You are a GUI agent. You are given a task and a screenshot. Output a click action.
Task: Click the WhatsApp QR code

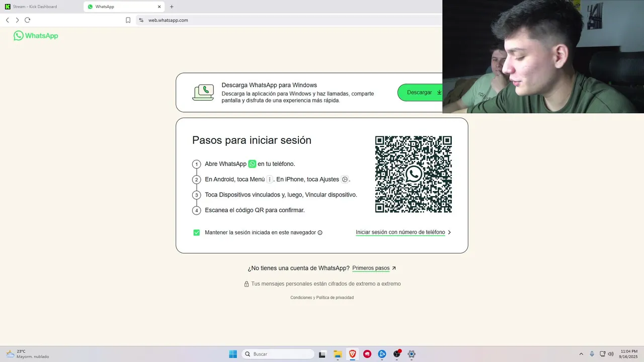coord(414,174)
